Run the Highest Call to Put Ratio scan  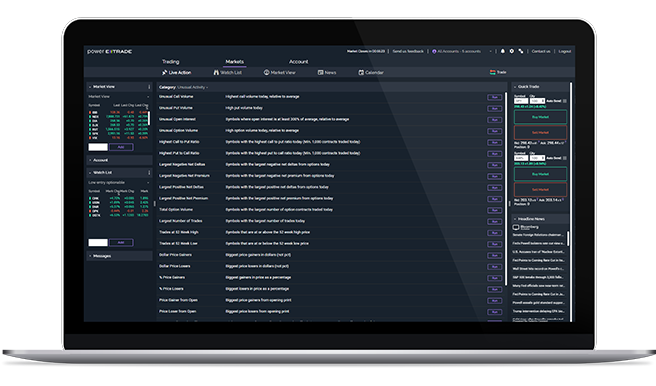pyautogui.click(x=495, y=142)
